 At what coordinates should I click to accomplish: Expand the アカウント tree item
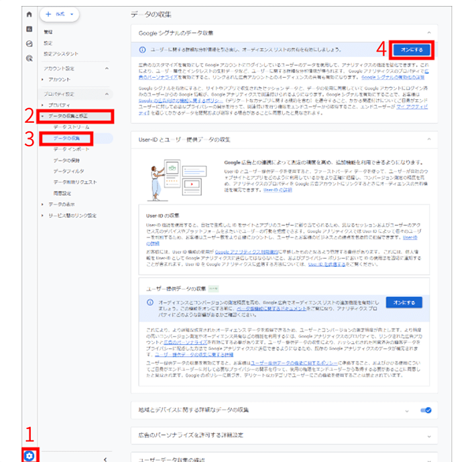(42, 80)
